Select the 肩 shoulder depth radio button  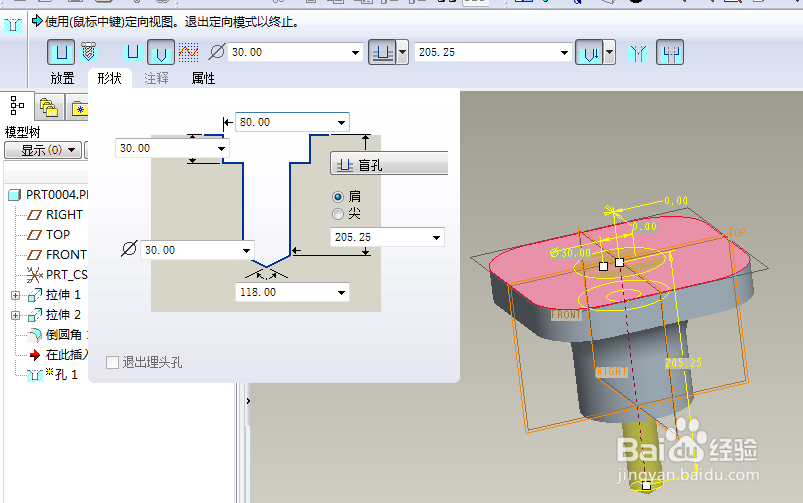(x=337, y=197)
